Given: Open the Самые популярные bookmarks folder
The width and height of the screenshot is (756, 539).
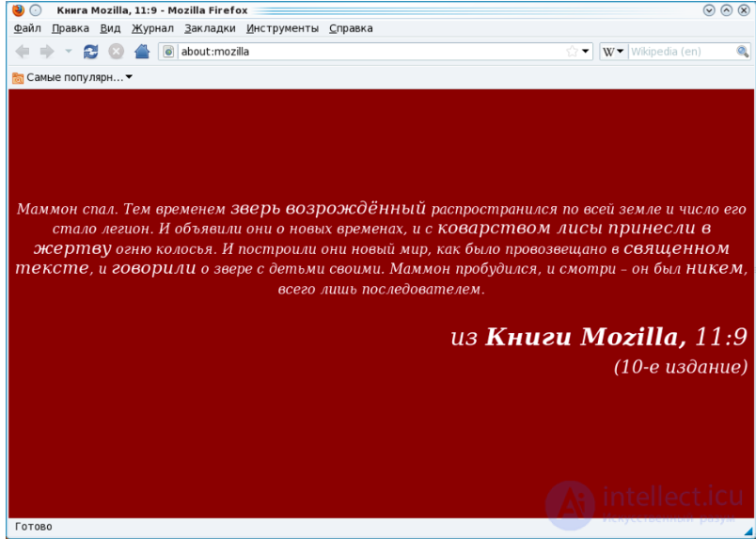Looking at the screenshot, I should pos(72,77).
